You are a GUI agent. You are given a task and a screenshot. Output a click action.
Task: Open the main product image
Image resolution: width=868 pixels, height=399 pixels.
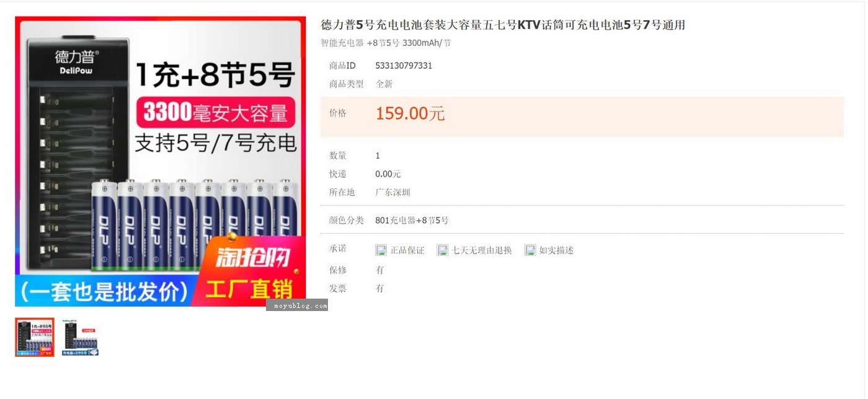pos(161,161)
